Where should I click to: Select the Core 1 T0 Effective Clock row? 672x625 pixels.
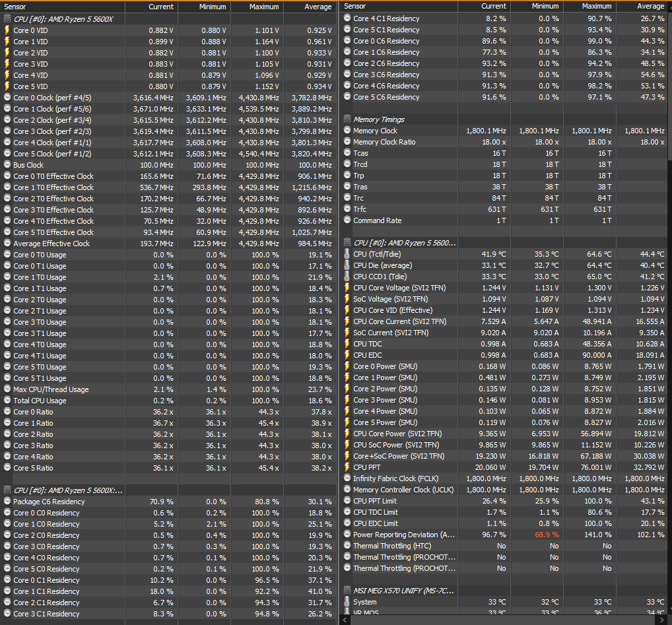169,187
